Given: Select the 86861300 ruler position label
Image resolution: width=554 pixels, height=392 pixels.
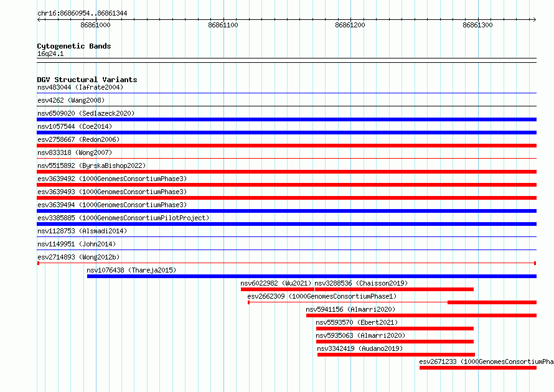Looking at the screenshot, I should click(477, 25).
